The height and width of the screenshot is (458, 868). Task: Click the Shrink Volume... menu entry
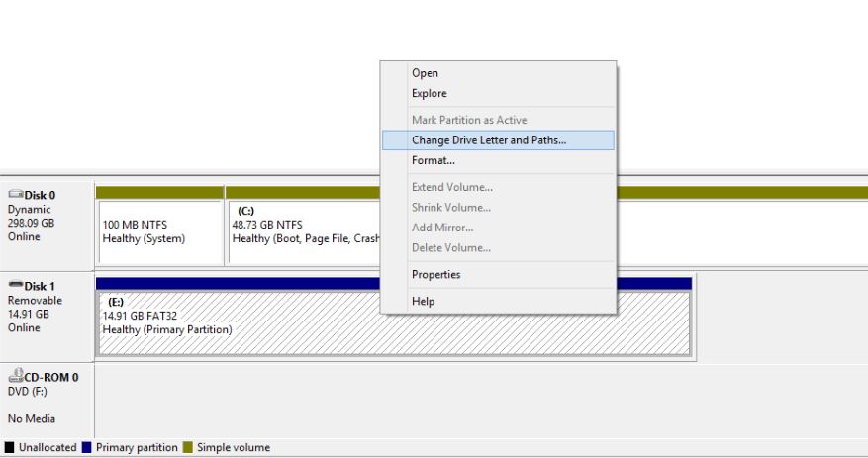click(x=450, y=208)
